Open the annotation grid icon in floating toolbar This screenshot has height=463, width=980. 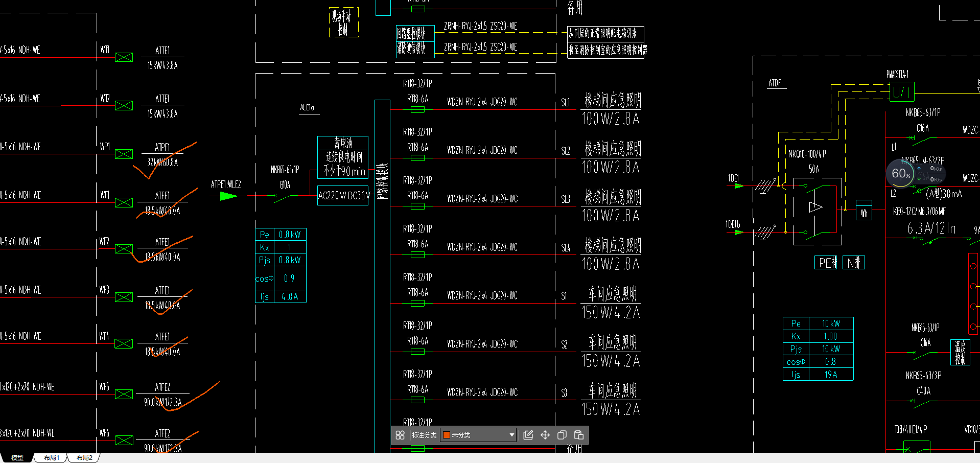[x=400, y=435]
